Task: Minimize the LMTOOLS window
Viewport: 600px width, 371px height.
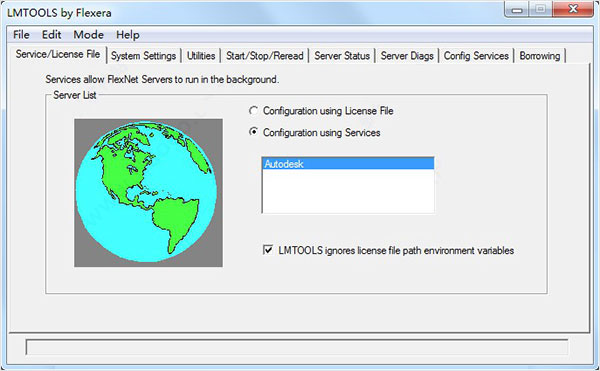Action: click(517, 10)
